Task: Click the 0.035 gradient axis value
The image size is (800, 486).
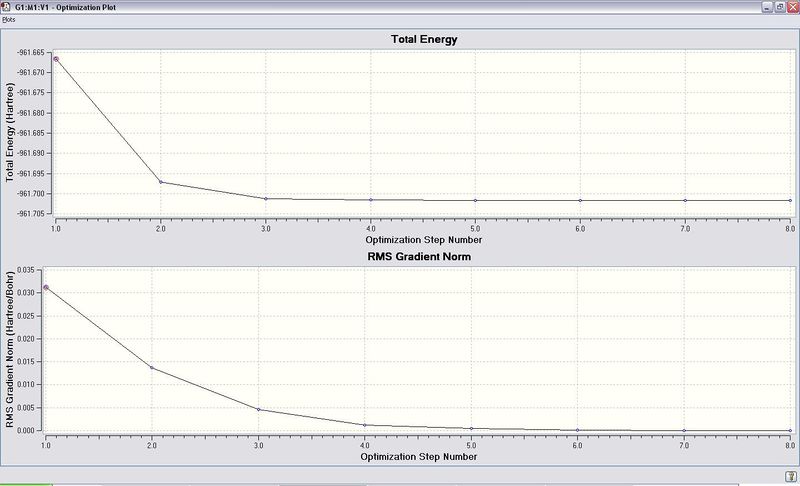Action: (x=26, y=270)
